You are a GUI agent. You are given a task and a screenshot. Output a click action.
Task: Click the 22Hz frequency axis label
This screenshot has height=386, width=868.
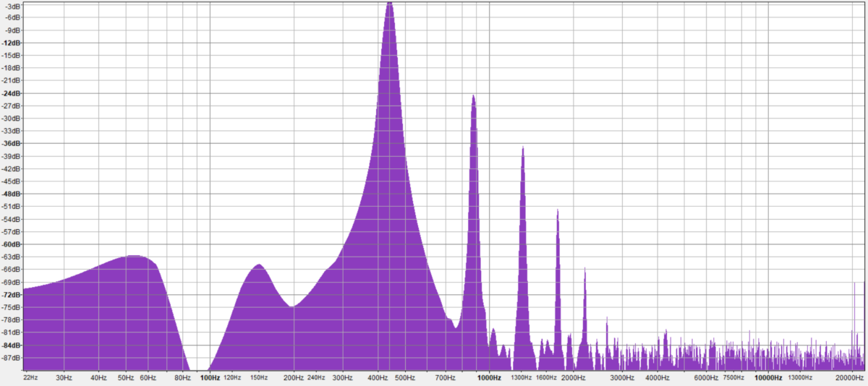[x=30, y=377]
